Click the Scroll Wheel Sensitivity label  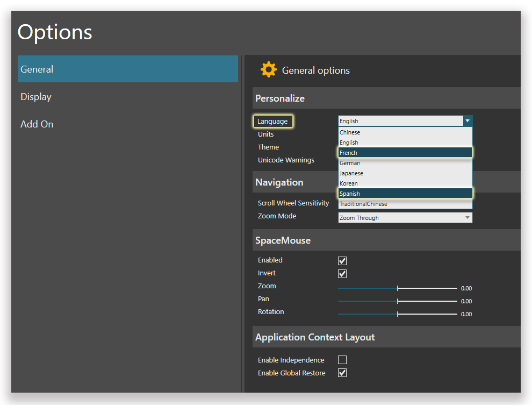pyautogui.click(x=293, y=203)
